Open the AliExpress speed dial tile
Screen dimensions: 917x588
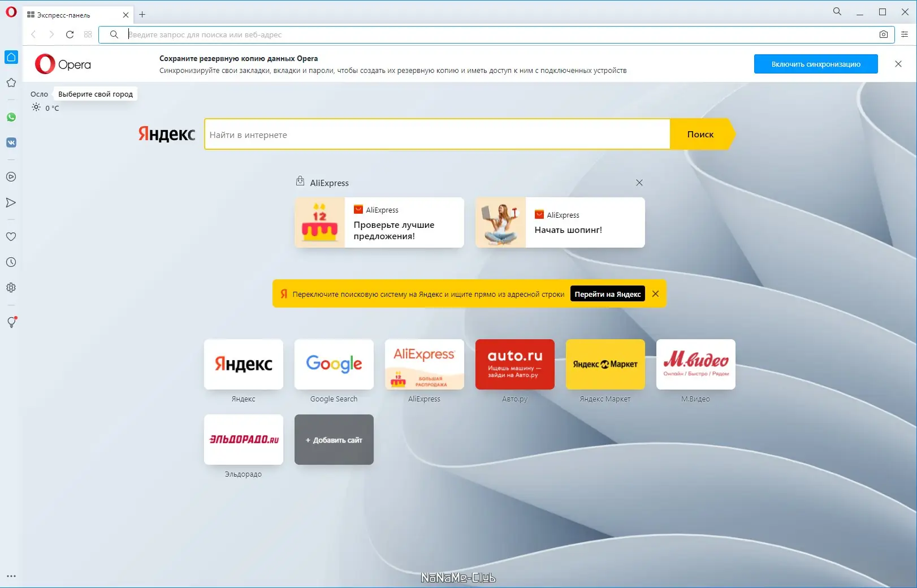[425, 364]
